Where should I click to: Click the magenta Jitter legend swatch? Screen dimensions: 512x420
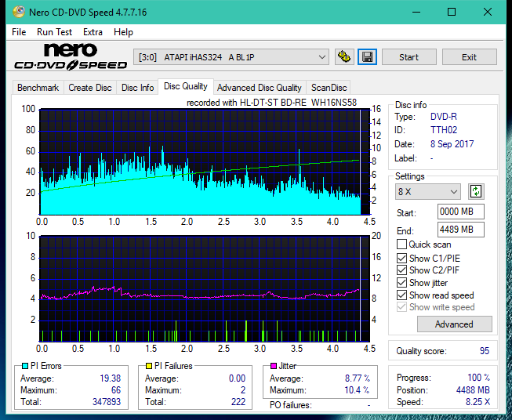point(274,366)
